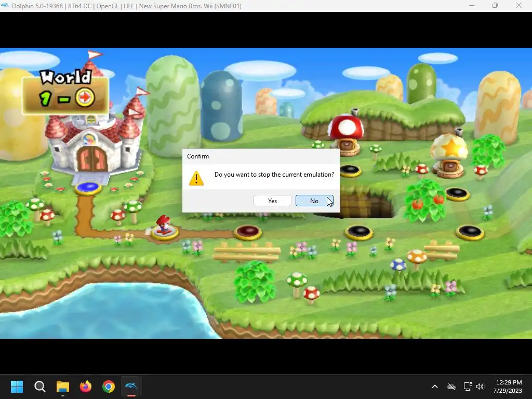Open the volume speaker tray icon
532x399 pixels.
click(480, 387)
